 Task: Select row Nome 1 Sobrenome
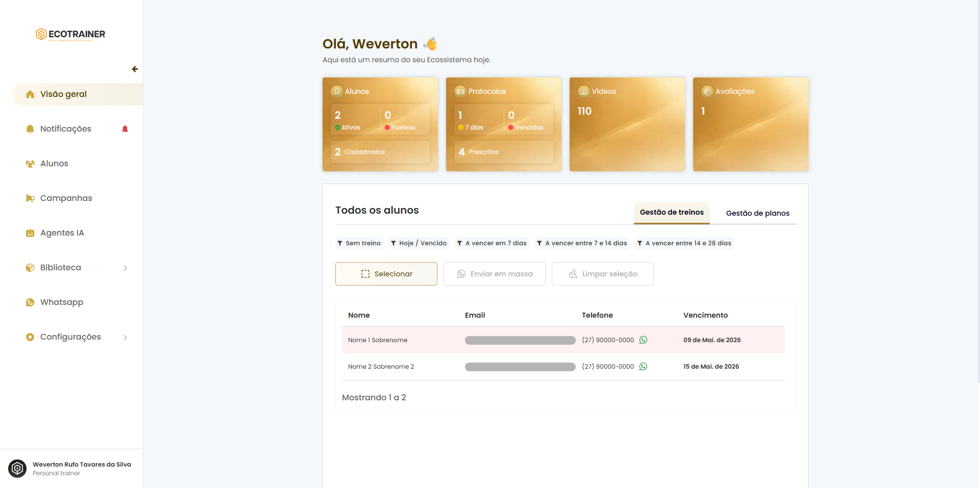click(x=563, y=340)
